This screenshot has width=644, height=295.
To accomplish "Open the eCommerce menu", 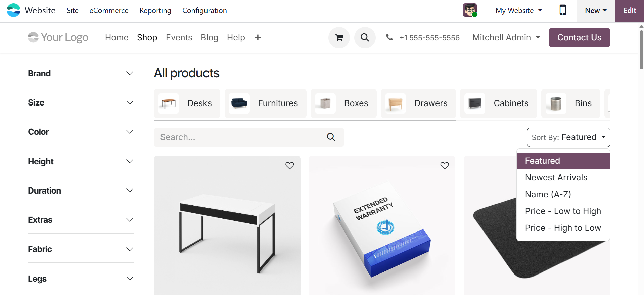I will click(x=109, y=10).
